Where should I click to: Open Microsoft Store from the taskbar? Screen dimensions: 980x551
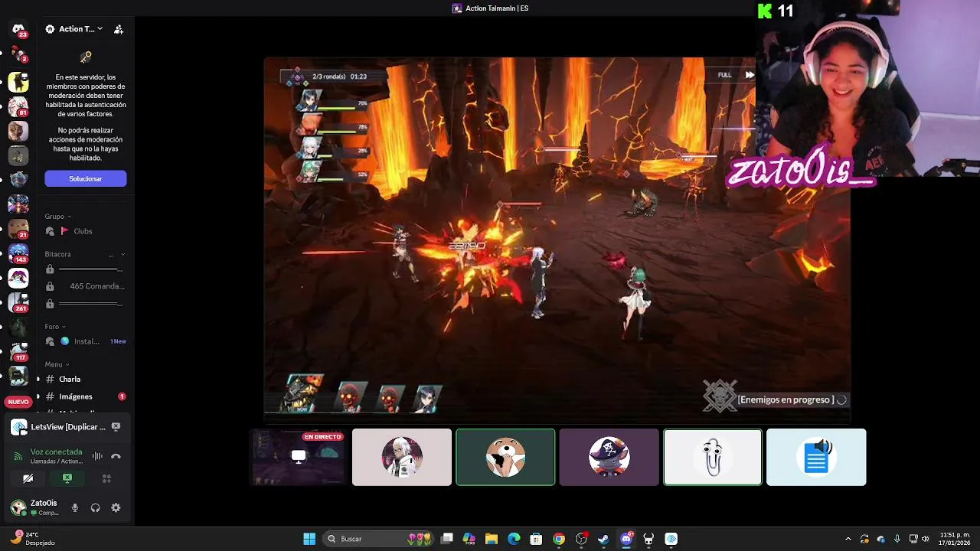(x=536, y=539)
